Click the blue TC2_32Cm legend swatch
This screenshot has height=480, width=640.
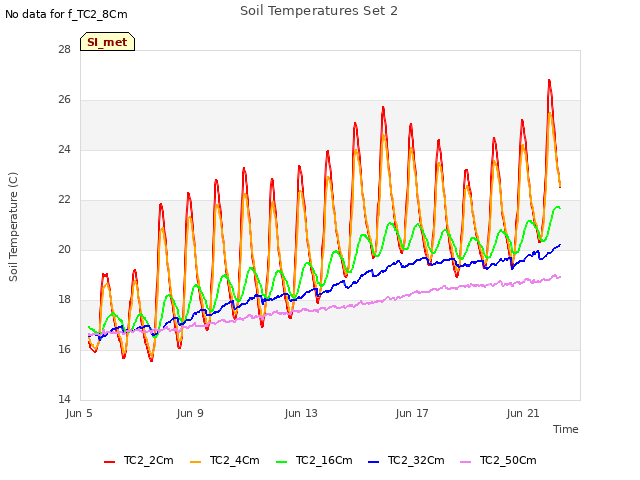374,462
